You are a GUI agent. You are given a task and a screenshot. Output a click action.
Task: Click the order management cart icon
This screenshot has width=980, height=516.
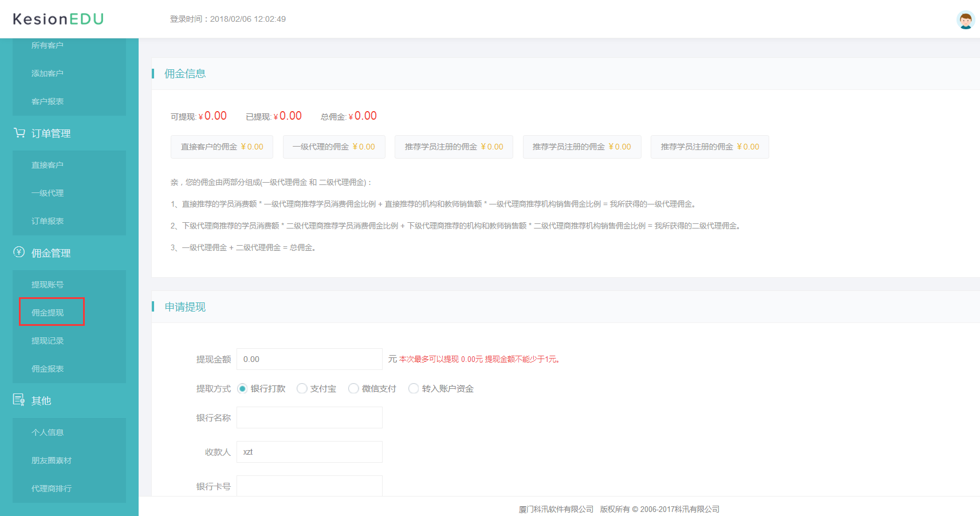[19, 133]
